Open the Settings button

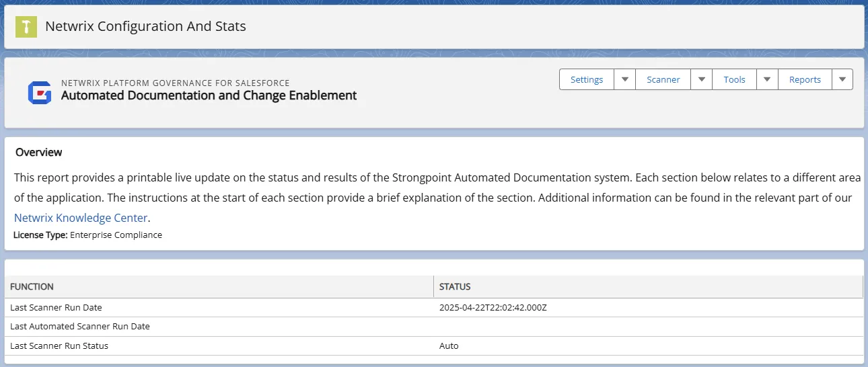tap(587, 79)
